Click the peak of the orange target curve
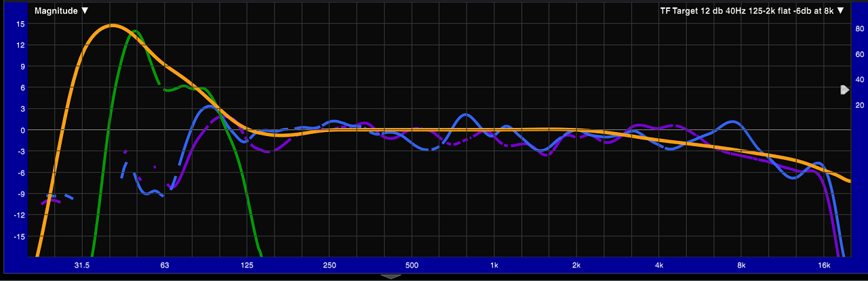This screenshot has width=868, height=281. click(x=112, y=26)
